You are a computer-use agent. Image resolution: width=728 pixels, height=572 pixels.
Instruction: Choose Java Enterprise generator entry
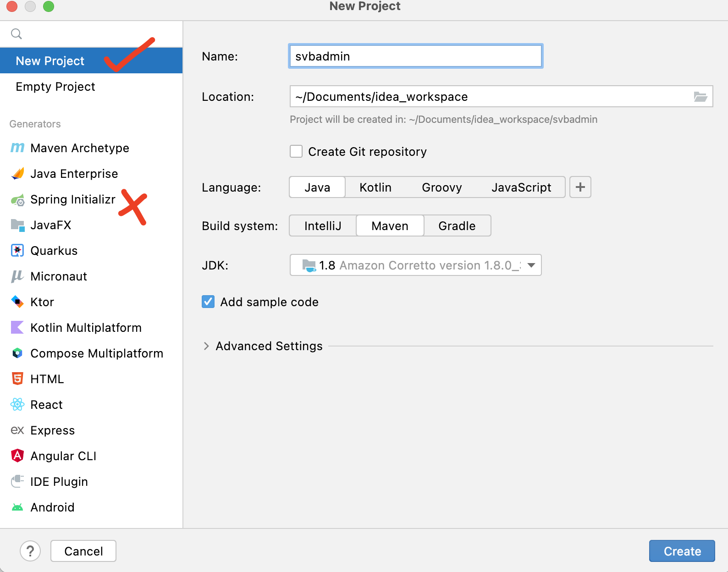click(x=91, y=173)
